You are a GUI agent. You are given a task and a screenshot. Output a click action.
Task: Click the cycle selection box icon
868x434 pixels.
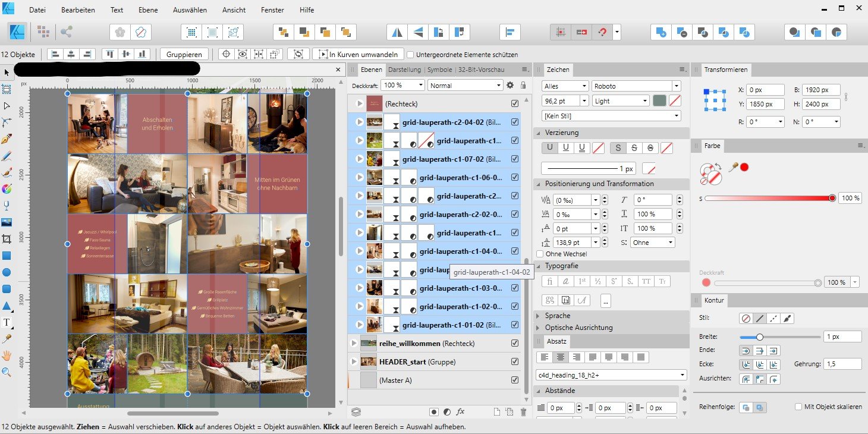(298, 54)
